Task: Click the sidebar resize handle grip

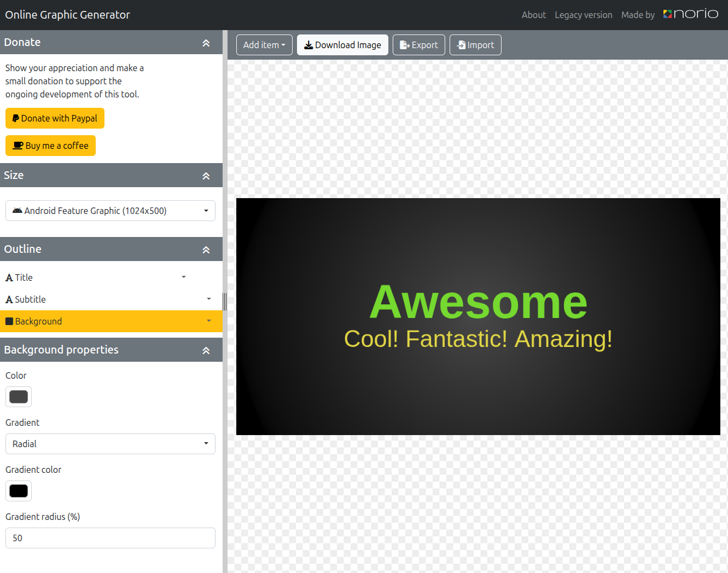Action: coord(225,302)
